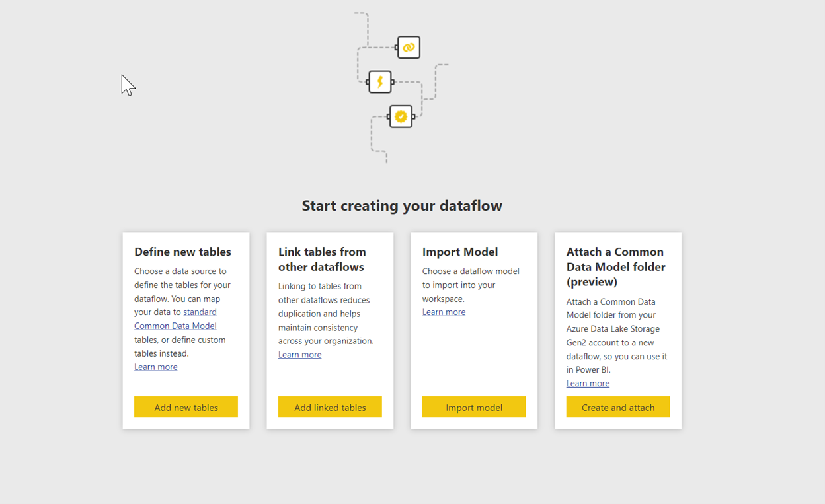Click the verified badge icon in the dataflow diagram

[x=401, y=116]
